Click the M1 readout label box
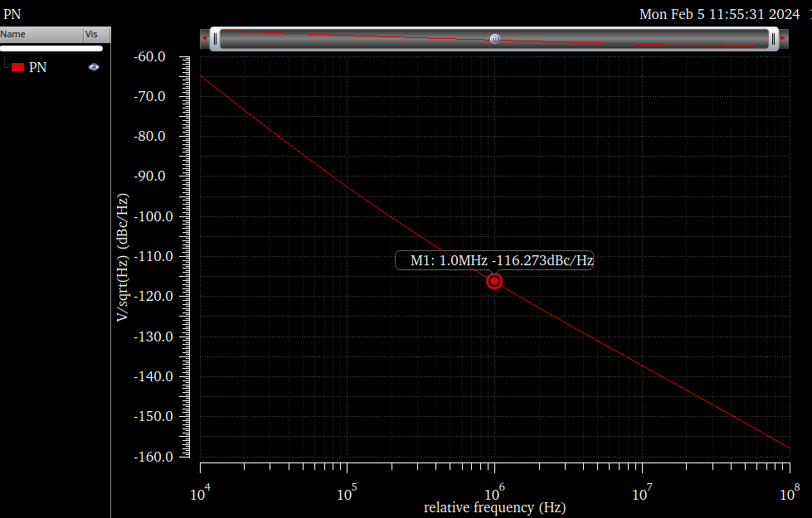Screen dimensions: 812x518 tap(494, 259)
